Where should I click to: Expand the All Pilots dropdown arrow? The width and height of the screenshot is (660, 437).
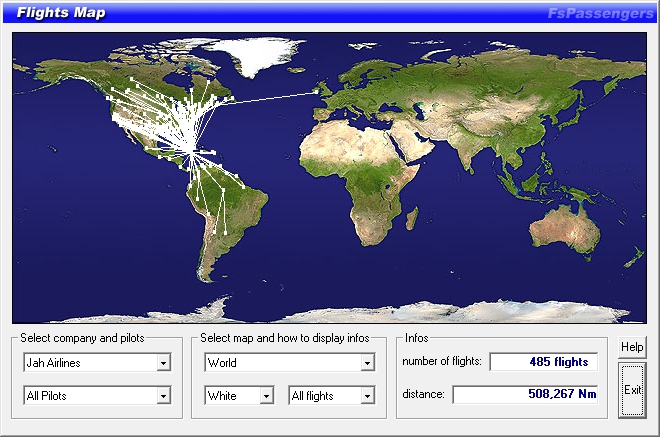click(163, 396)
